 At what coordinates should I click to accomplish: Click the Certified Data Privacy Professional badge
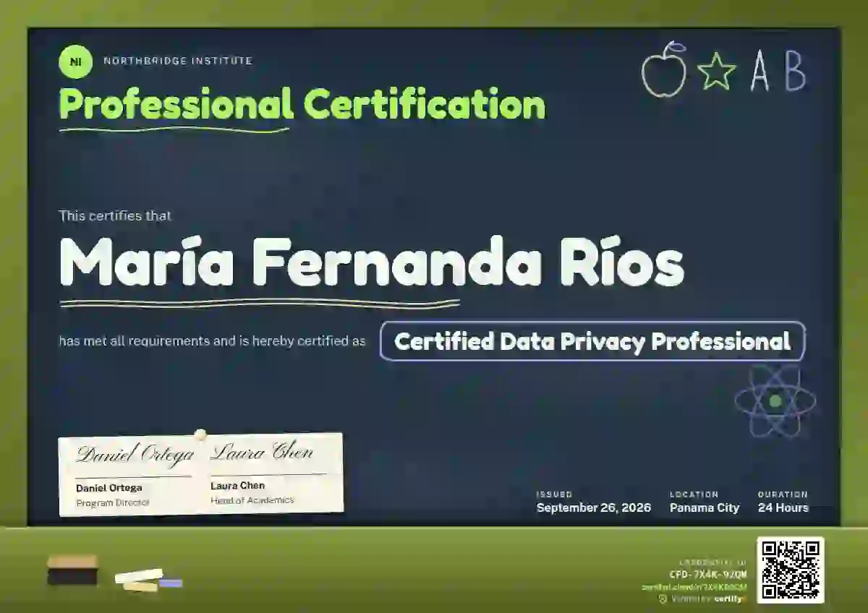point(592,341)
